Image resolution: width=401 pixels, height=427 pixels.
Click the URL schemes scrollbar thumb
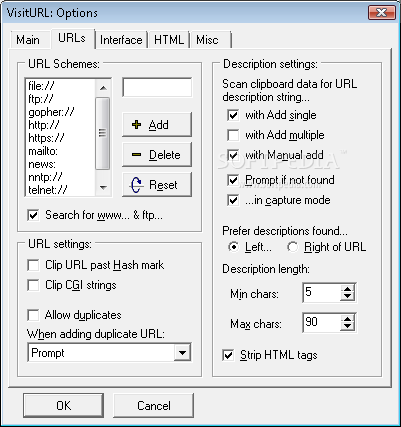pos(103,133)
